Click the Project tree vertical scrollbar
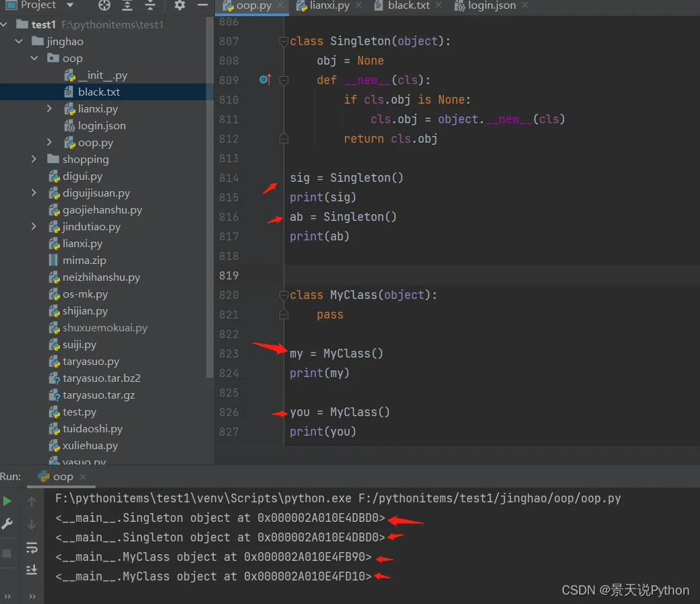Screen dimensions: 700x604 point(210,202)
